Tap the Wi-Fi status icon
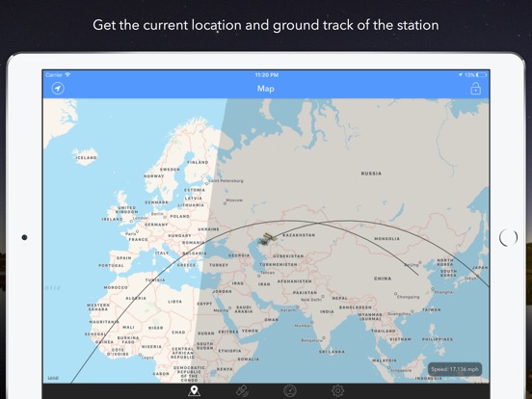 pyautogui.click(x=67, y=74)
